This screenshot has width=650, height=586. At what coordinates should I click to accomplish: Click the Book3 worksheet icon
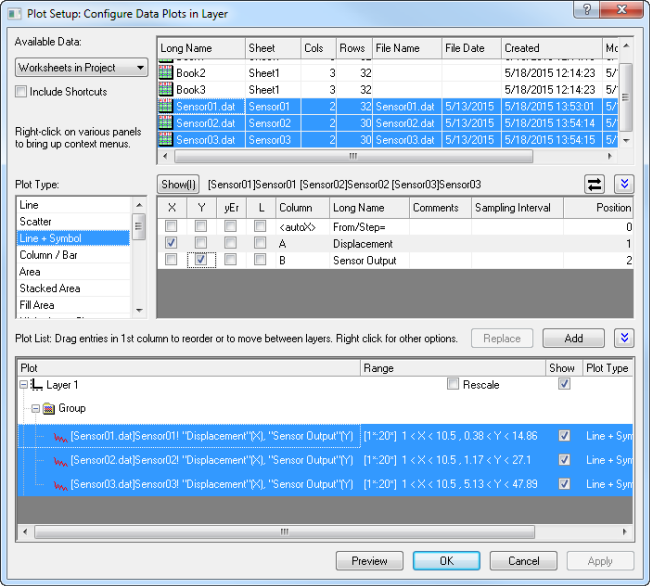(x=167, y=90)
